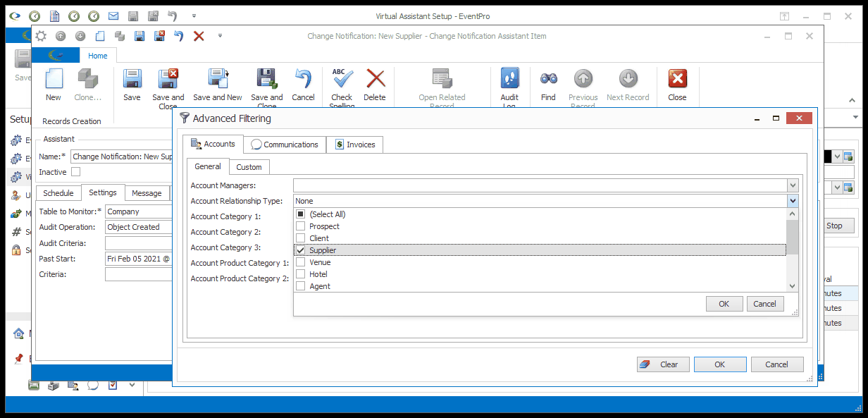The image size is (868, 418).
Task: Click the mail envelope icon in EventPro toolbar
Action: coord(113,16)
